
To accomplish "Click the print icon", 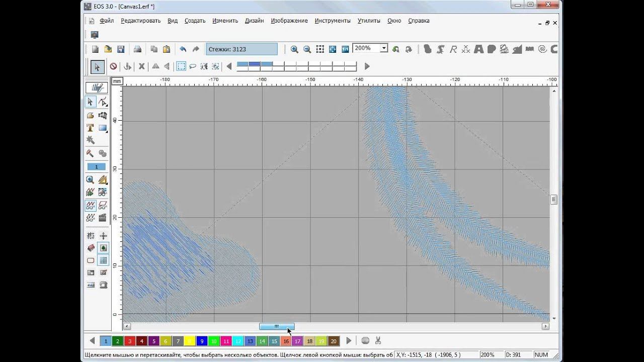I will [137, 49].
